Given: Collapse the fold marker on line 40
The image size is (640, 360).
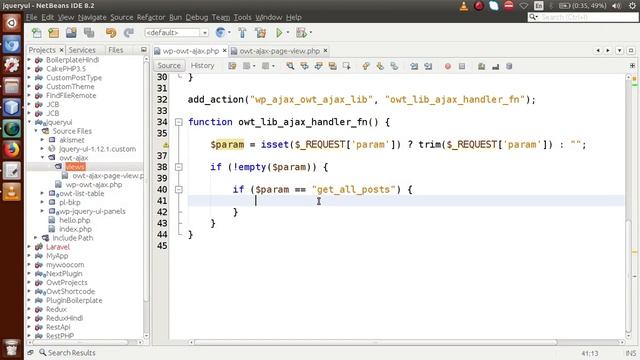Looking at the screenshot, I should click(x=178, y=189).
